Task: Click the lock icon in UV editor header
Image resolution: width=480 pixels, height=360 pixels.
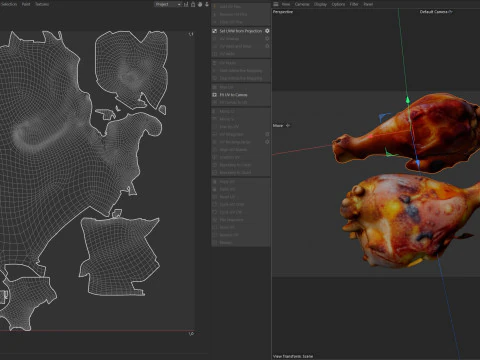Action: click(x=193, y=4)
